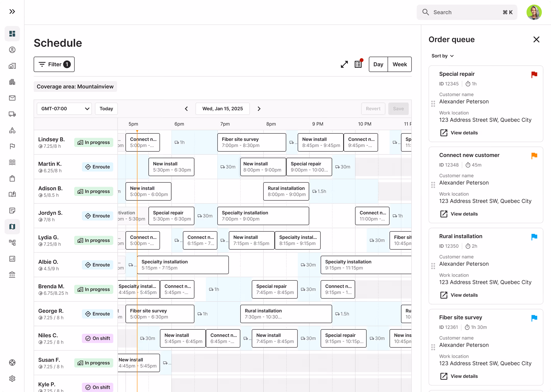
Task: Open the dashboard panel from the sidebar
Action: tap(12, 33)
